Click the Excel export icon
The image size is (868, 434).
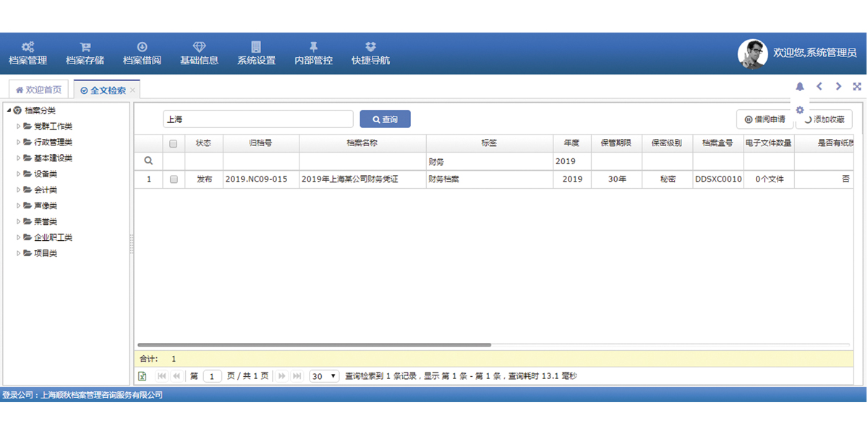click(x=142, y=376)
